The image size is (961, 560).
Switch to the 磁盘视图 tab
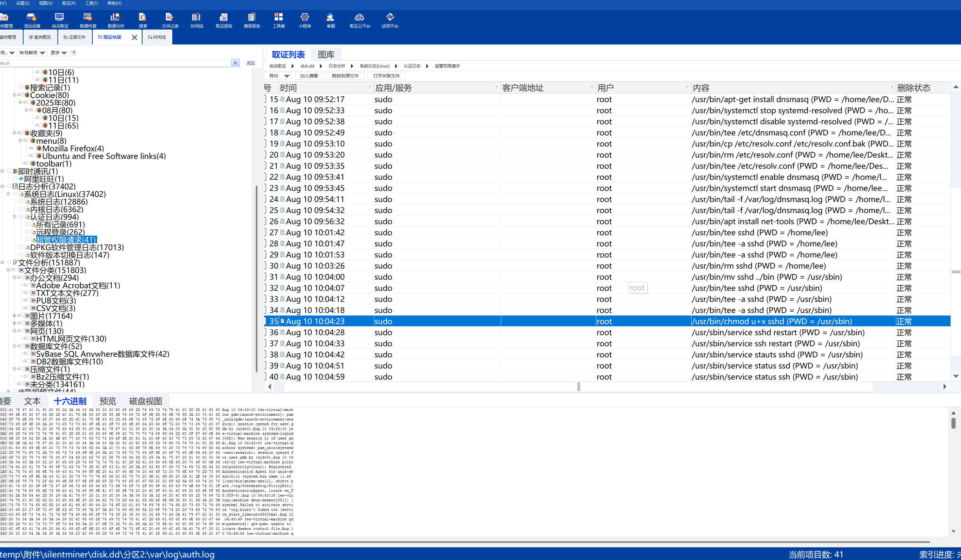[145, 401]
